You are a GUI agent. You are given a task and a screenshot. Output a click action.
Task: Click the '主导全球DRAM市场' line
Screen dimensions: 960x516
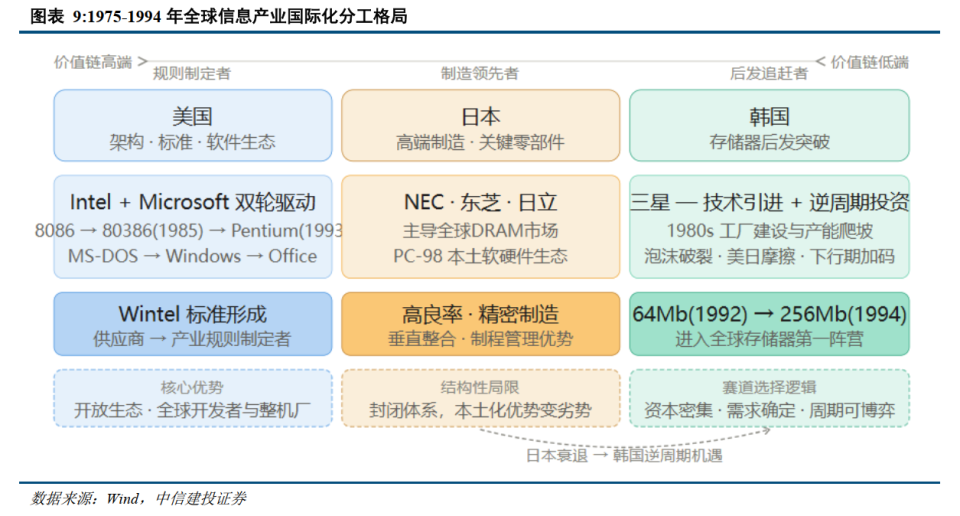481,231
